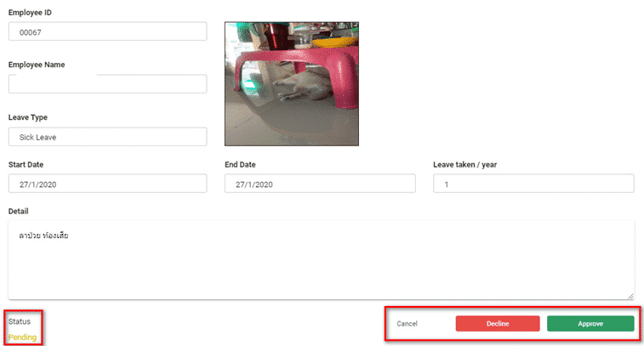Click the empty Employee Name input
The width and height of the screenshot is (644, 346).
[x=107, y=84]
